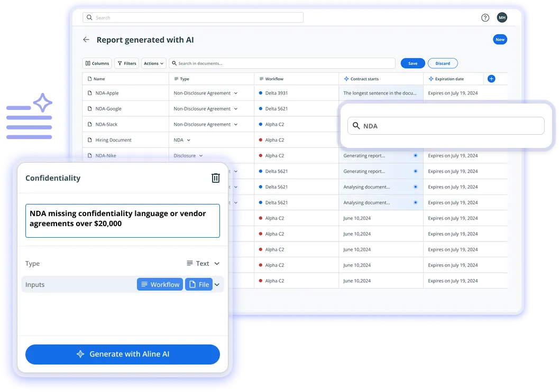
Task: Select the File input chip
Action: coord(199,284)
